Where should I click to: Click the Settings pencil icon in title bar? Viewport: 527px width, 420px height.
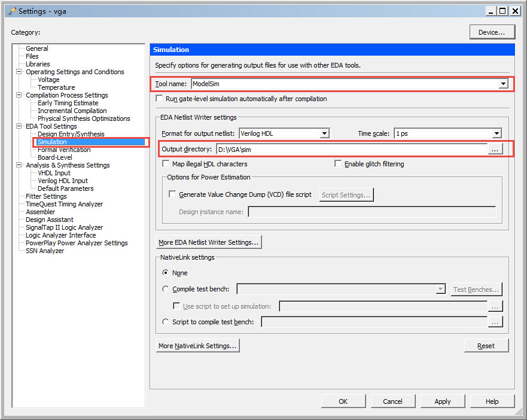(x=11, y=11)
